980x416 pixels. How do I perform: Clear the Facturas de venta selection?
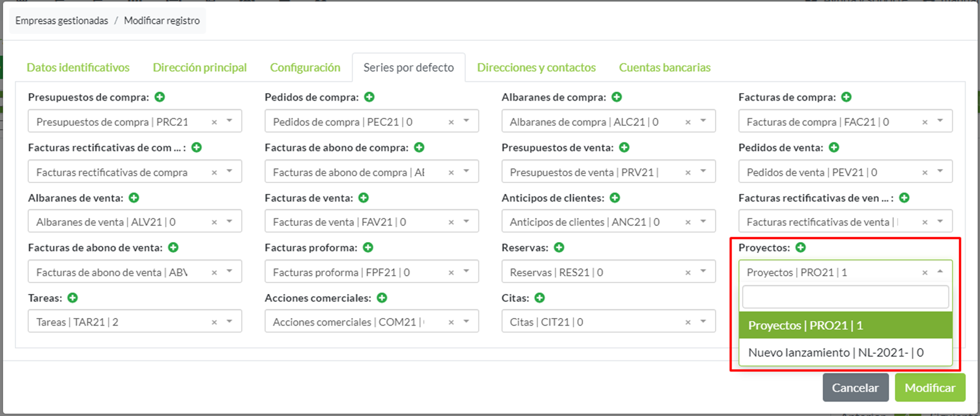pos(451,222)
